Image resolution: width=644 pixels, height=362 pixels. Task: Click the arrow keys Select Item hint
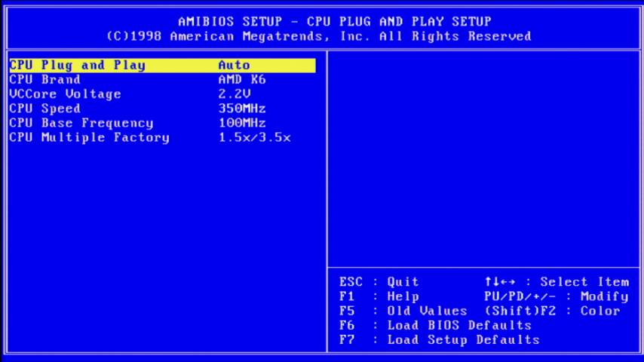click(557, 282)
